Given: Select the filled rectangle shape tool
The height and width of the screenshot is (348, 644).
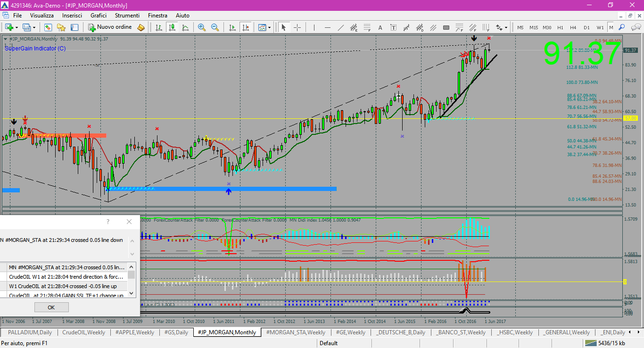Looking at the screenshot, I should point(446,27).
